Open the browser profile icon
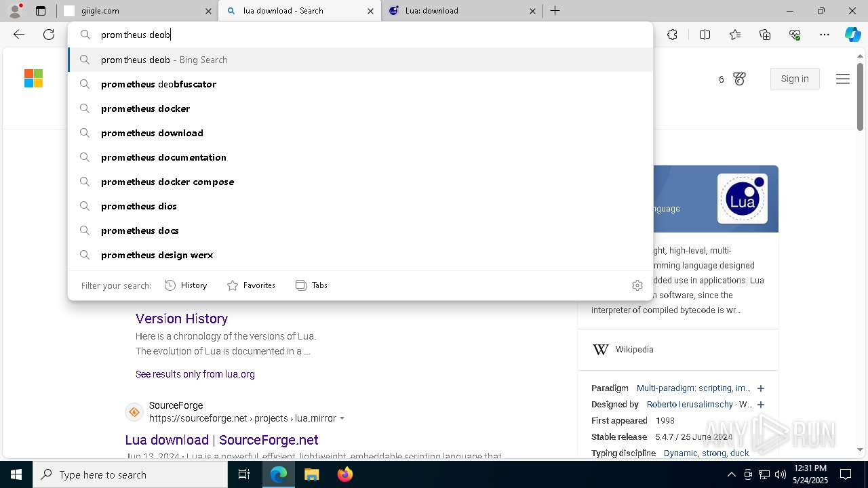The width and height of the screenshot is (868, 488). click(x=15, y=11)
